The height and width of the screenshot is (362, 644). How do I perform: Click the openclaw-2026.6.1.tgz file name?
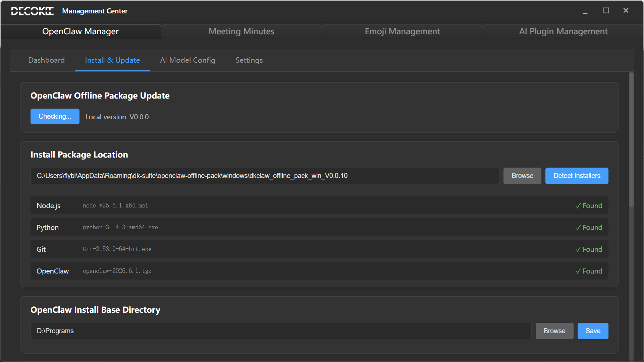point(117,271)
